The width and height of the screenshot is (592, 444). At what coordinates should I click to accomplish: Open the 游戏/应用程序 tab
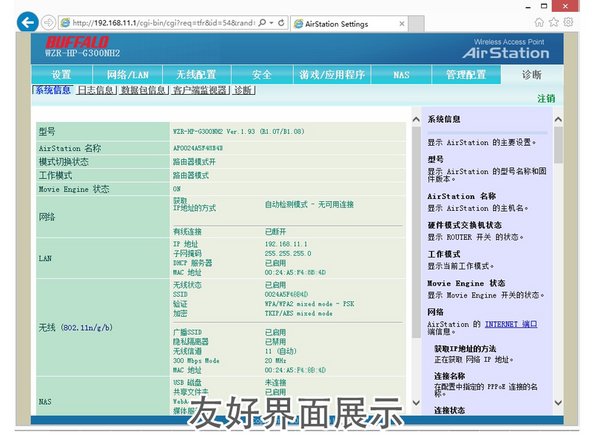pyautogui.click(x=332, y=74)
